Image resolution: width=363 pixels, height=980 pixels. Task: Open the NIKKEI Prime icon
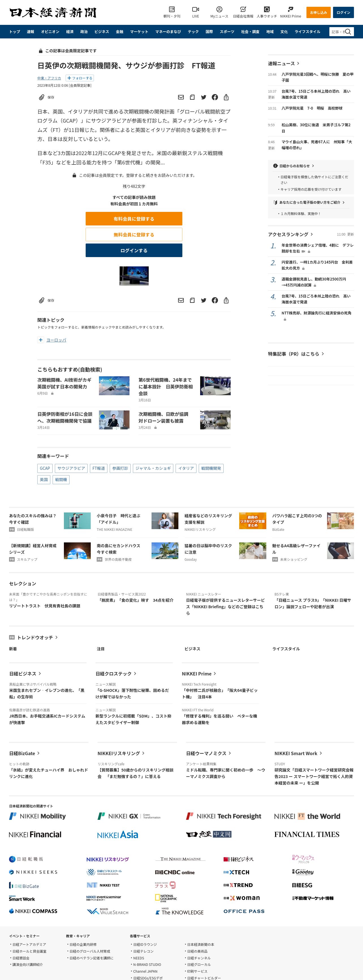pos(290,9)
